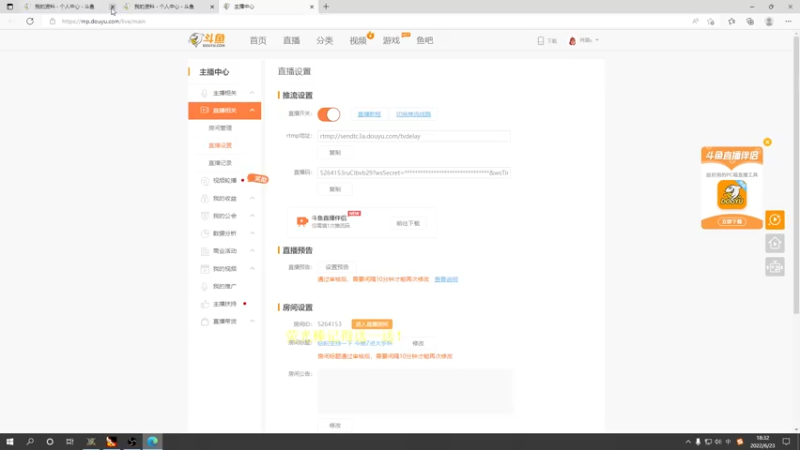Copy the rtmp address with its 复制 button
This screenshot has width=800, height=450.
coord(335,153)
